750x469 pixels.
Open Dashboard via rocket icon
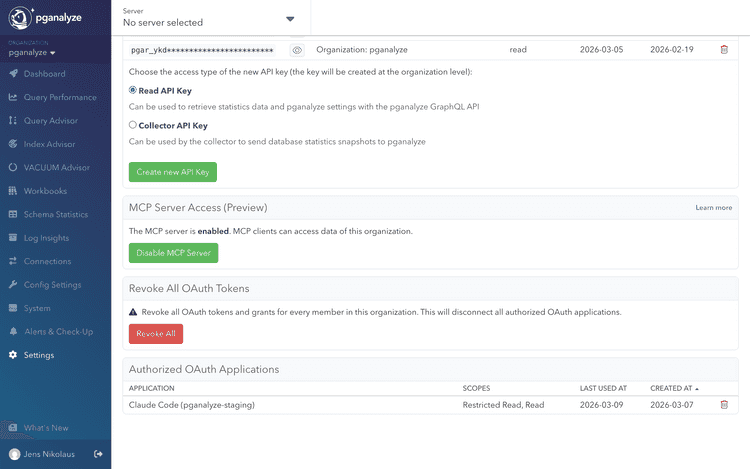pyautogui.click(x=13, y=74)
